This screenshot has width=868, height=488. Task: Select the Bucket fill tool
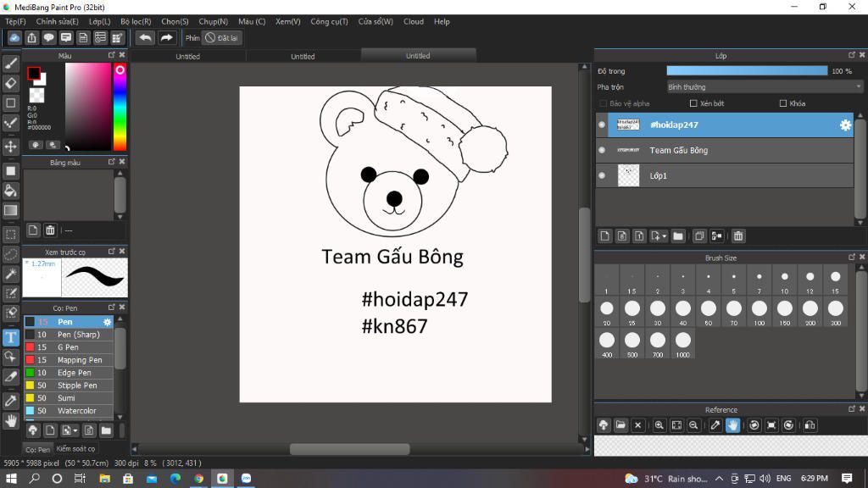click(10, 191)
